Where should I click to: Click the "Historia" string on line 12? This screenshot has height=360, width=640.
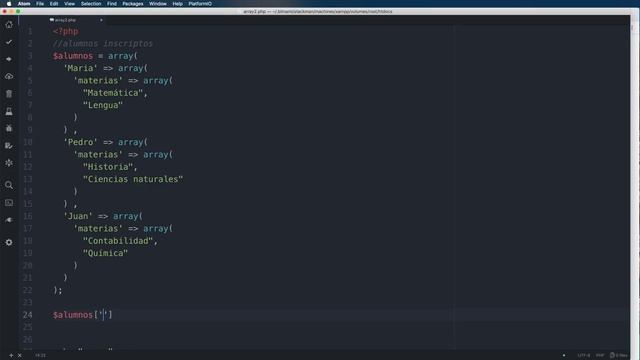[x=108, y=167]
